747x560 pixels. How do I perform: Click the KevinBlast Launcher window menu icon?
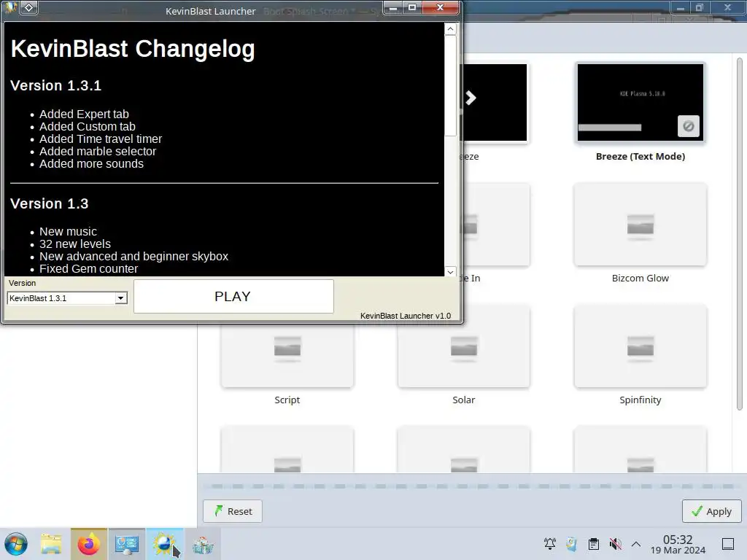[x=10, y=7]
